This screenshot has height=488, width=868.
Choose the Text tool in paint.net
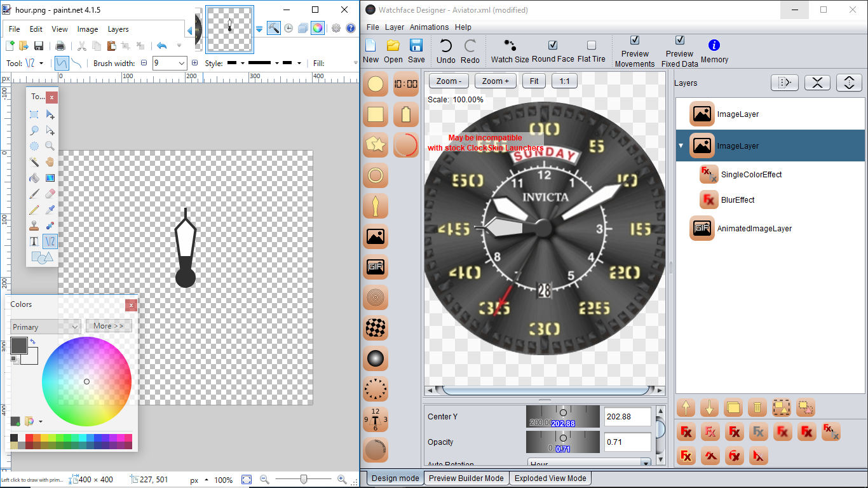coord(34,241)
